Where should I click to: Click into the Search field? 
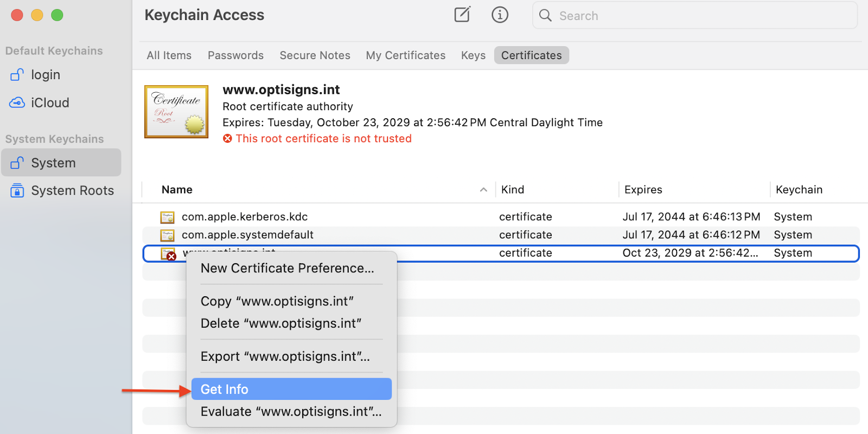(695, 15)
